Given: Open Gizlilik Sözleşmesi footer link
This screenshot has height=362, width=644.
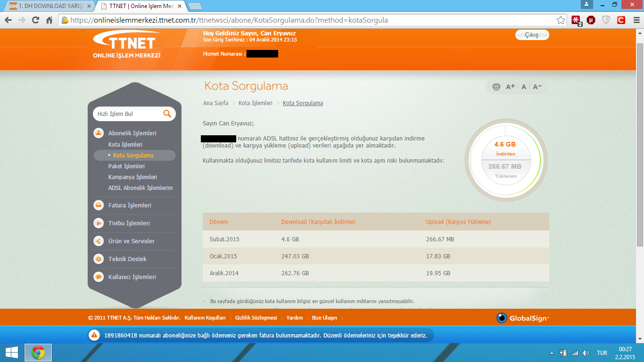Looking at the screenshot, I should (256, 318).
